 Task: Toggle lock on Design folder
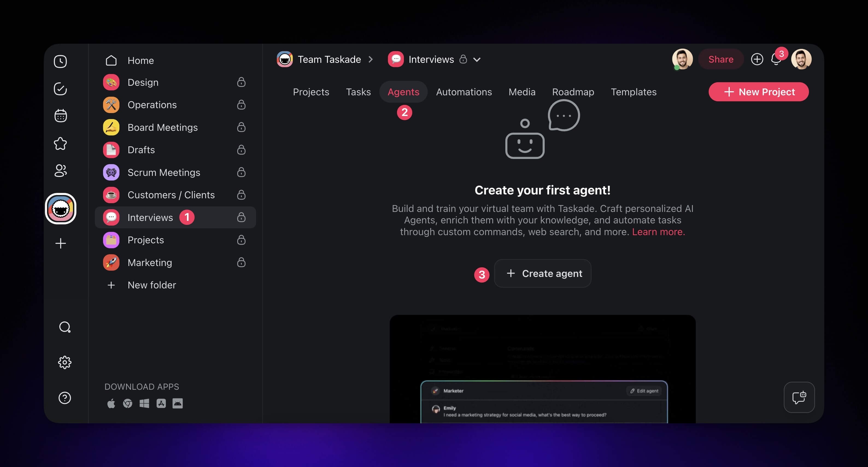click(241, 82)
